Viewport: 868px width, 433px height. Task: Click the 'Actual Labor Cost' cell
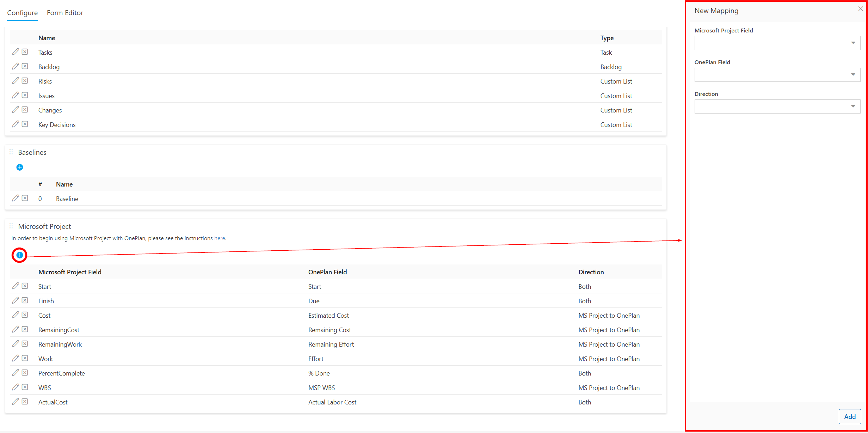[x=332, y=402]
